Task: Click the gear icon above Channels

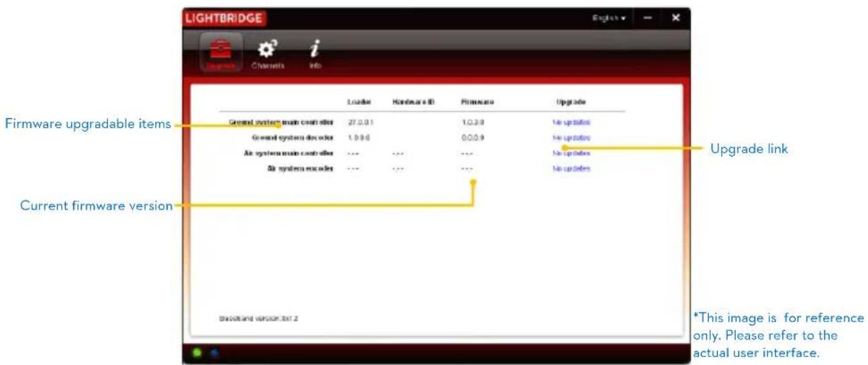Action: tap(268, 48)
